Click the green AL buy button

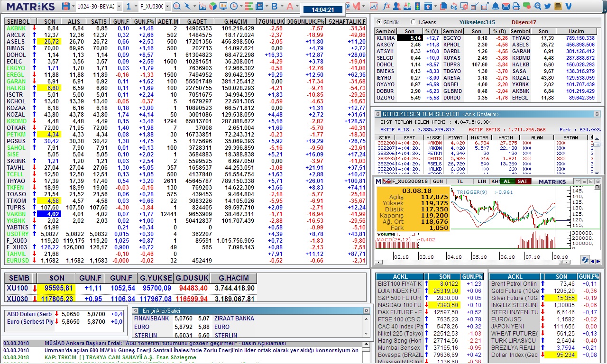pos(507,182)
